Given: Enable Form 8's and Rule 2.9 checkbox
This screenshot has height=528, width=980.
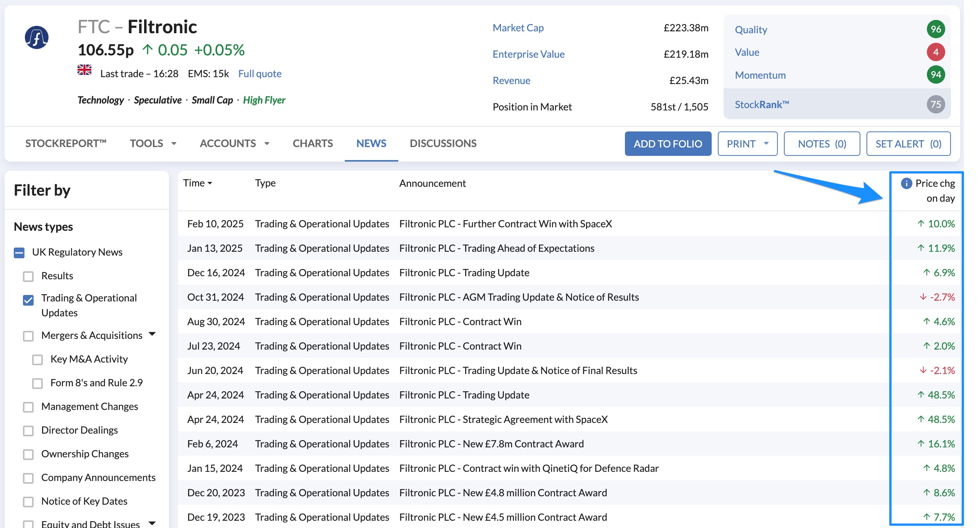Looking at the screenshot, I should point(37,383).
